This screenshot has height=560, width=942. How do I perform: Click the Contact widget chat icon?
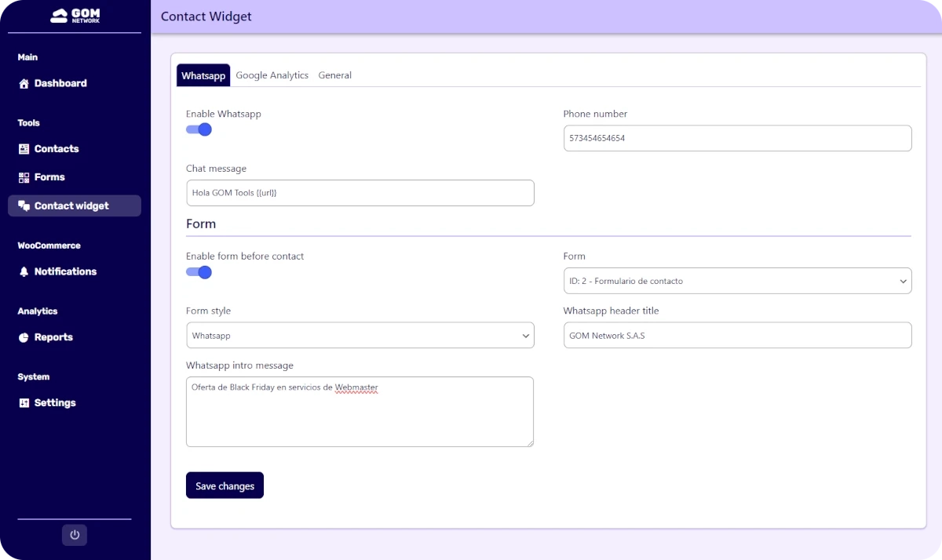24,205
